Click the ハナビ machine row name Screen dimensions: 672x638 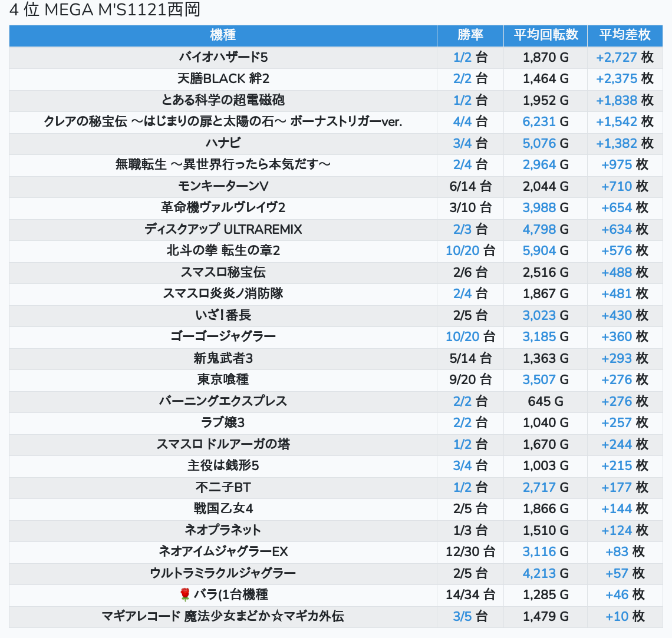click(223, 143)
